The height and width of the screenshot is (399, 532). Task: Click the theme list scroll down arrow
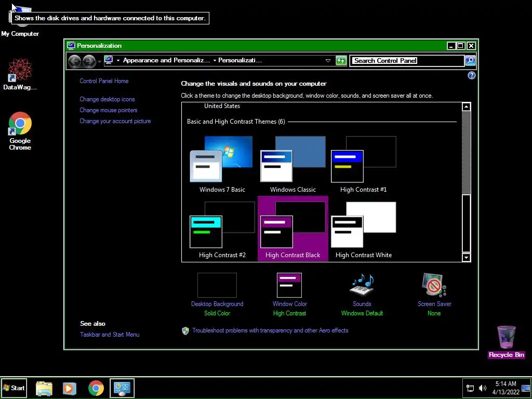(x=466, y=257)
